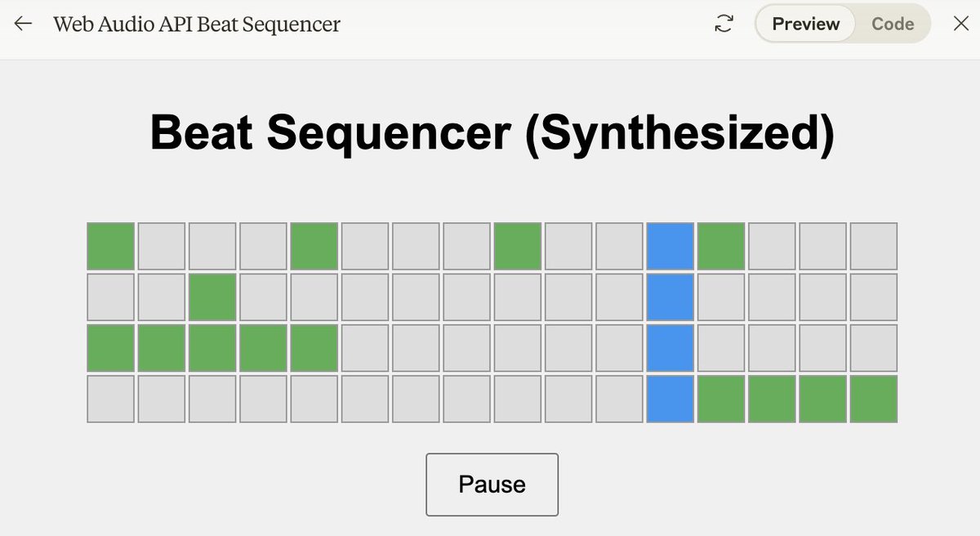Enable third row's step 16 gray cell
Viewport: 980px width, 536px height.
[874, 348]
